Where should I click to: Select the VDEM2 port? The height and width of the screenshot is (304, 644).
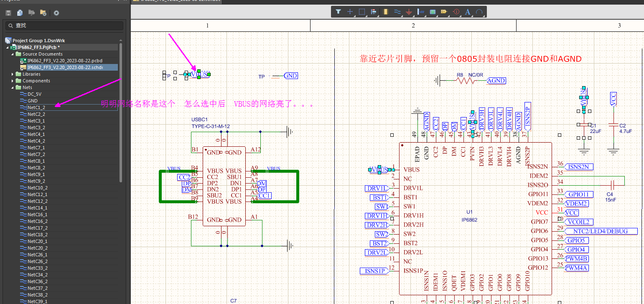tap(577, 204)
